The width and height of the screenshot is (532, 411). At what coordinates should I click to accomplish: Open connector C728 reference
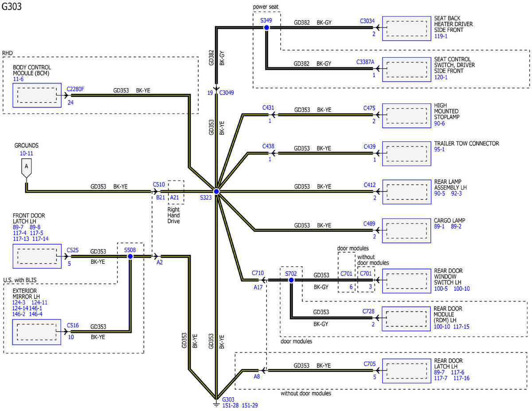pyautogui.click(x=369, y=311)
